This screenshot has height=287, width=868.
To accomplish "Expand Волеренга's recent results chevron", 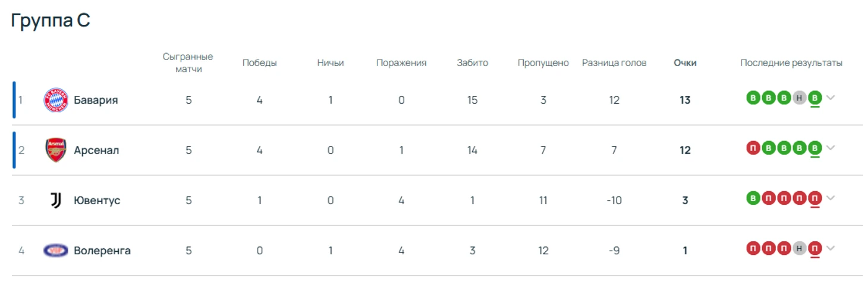I will (831, 248).
